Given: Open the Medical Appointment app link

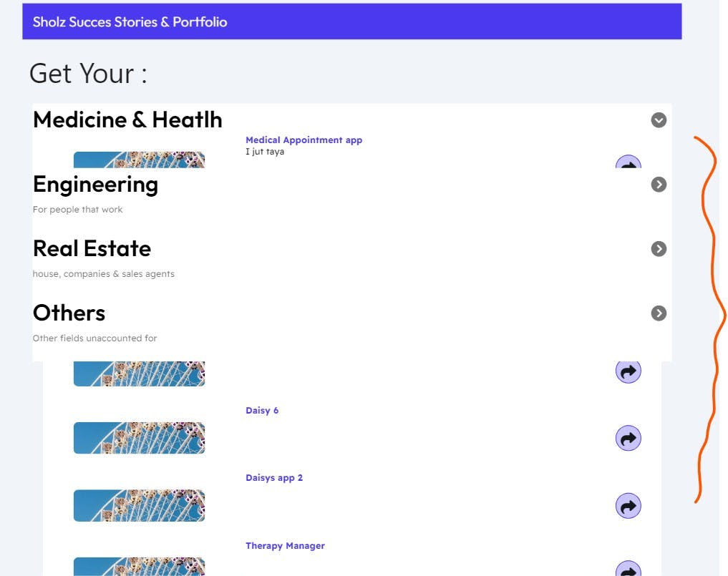Looking at the screenshot, I should pyautogui.click(x=304, y=140).
